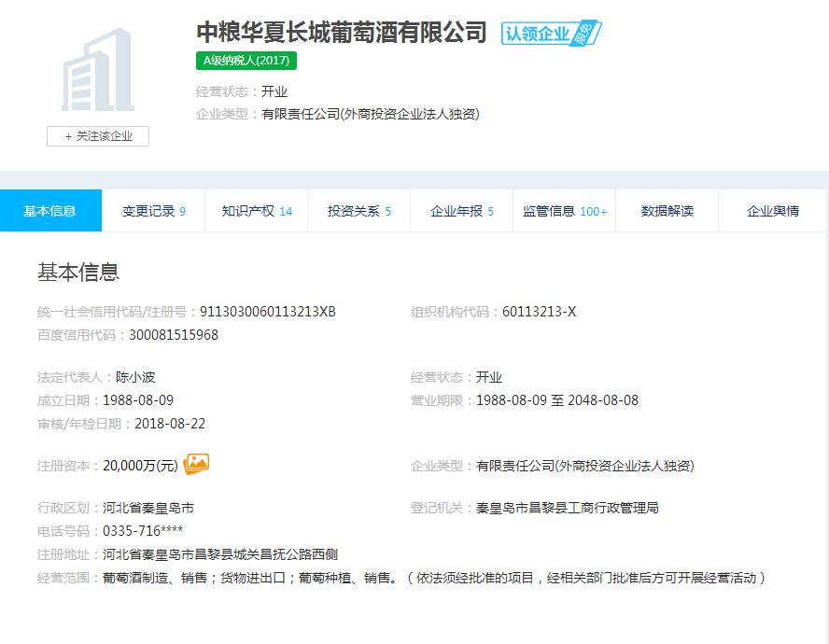Select administrative region 河北省秦皇岛市
Viewport: 829px width, 644px height.
tap(148, 508)
